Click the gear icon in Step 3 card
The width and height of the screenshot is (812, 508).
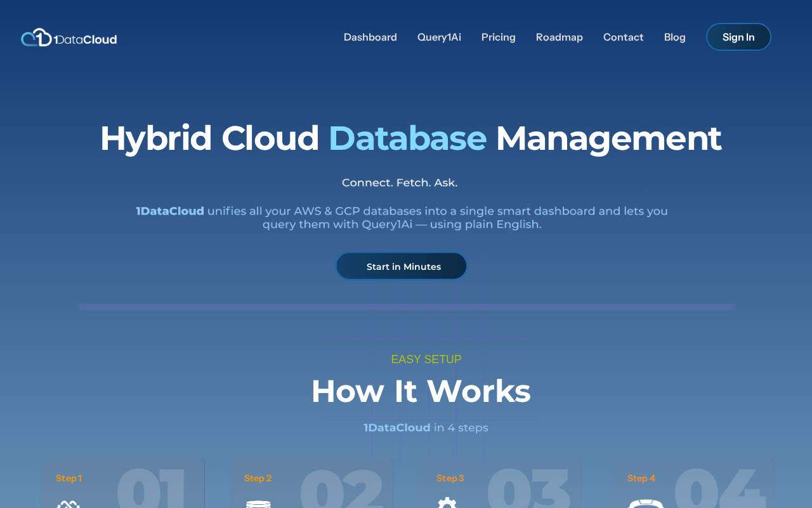point(447,503)
